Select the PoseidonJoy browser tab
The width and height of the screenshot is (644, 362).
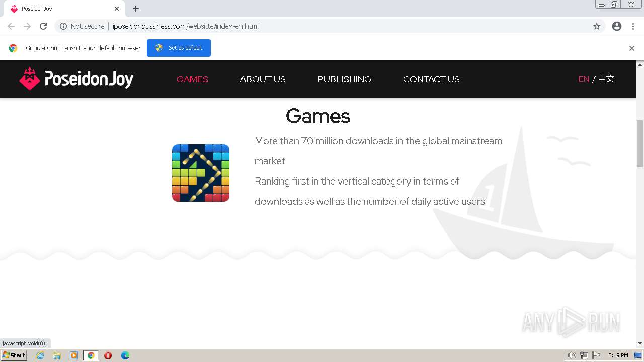click(x=64, y=9)
